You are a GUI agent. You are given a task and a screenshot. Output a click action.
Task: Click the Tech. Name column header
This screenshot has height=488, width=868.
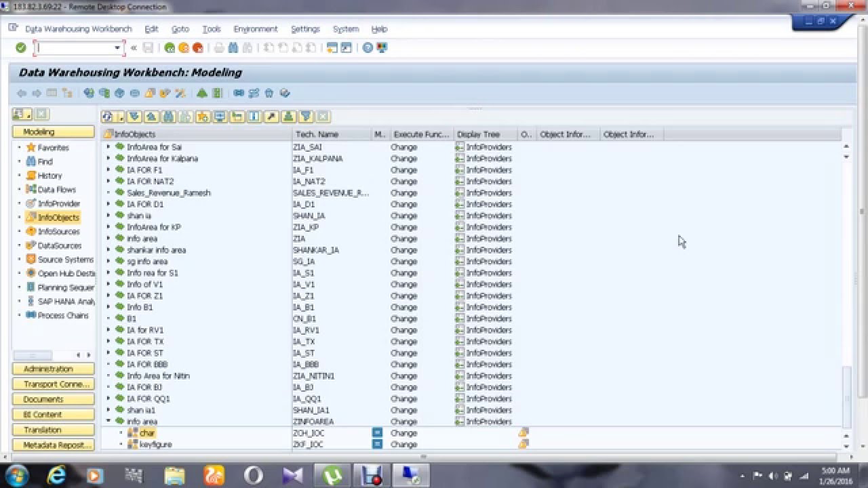click(332, 134)
